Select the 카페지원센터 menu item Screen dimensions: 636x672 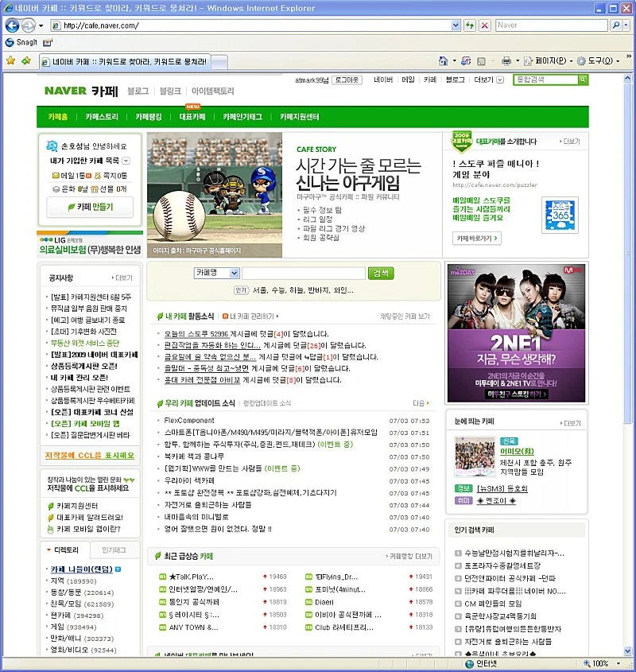pos(299,117)
